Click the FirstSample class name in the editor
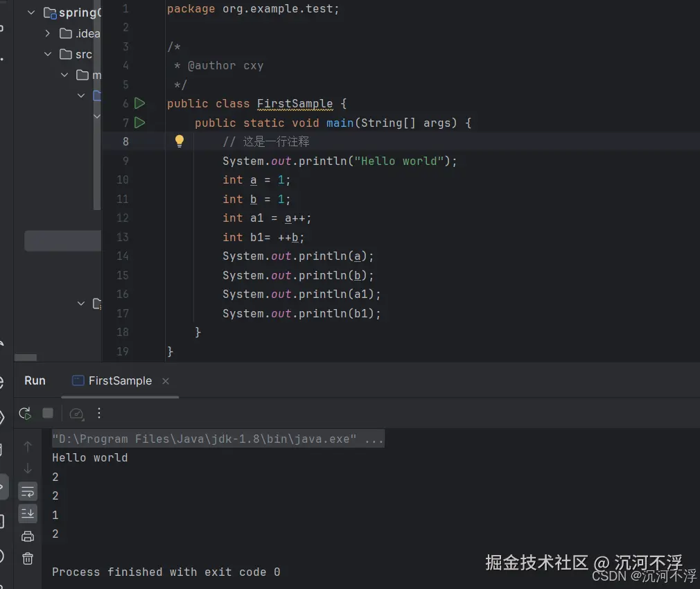This screenshot has height=589, width=700. click(x=295, y=103)
